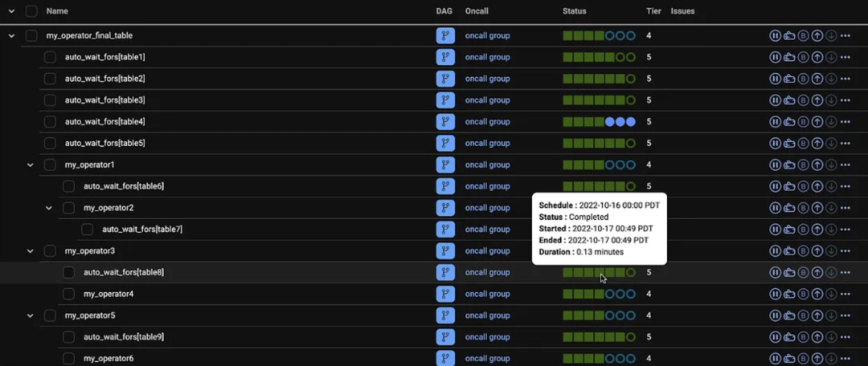Click the B icon for auto_wait_fors[table1]
Viewport: 868px width, 366px height.
pyautogui.click(x=803, y=58)
